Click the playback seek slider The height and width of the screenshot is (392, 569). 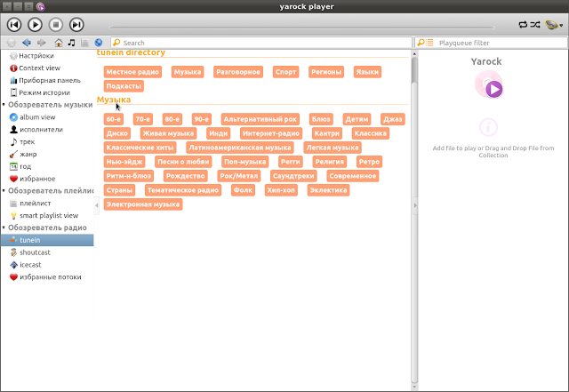[x=302, y=28]
